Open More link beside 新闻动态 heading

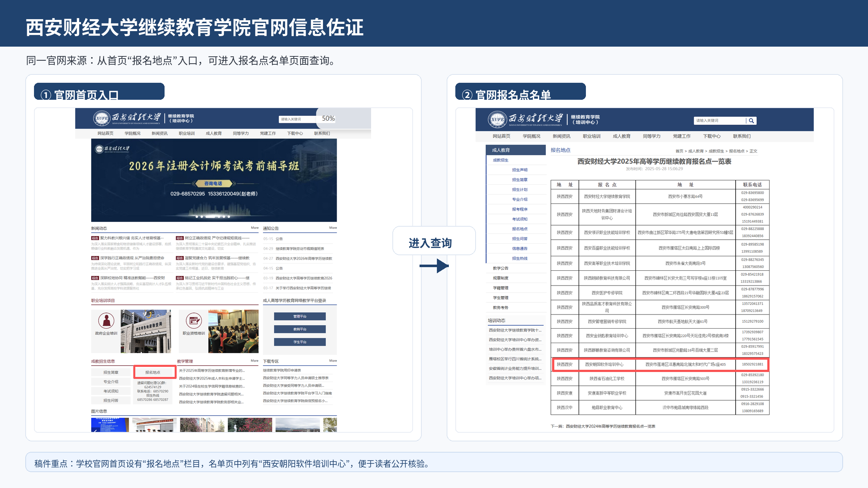click(255, 228)
